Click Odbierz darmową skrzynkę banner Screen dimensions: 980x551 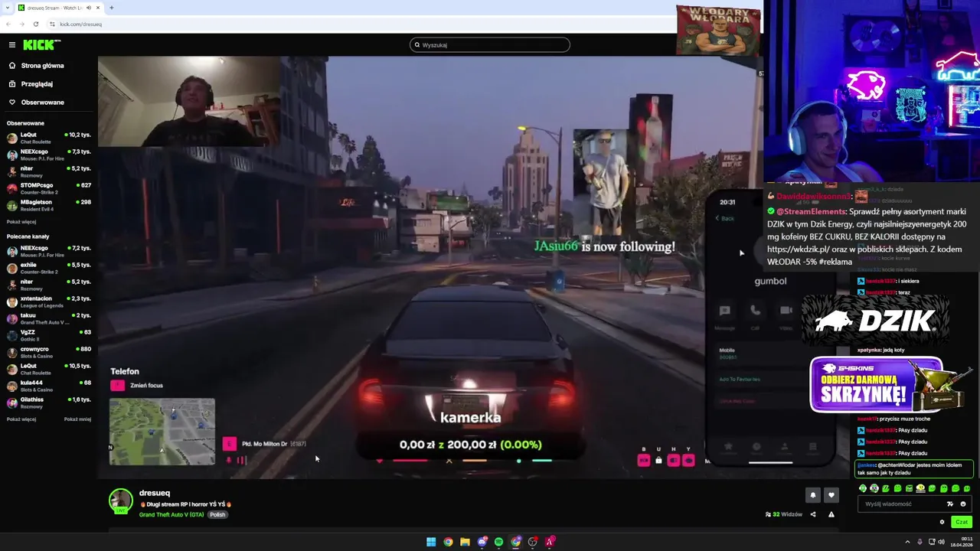[x=887, y=384]
